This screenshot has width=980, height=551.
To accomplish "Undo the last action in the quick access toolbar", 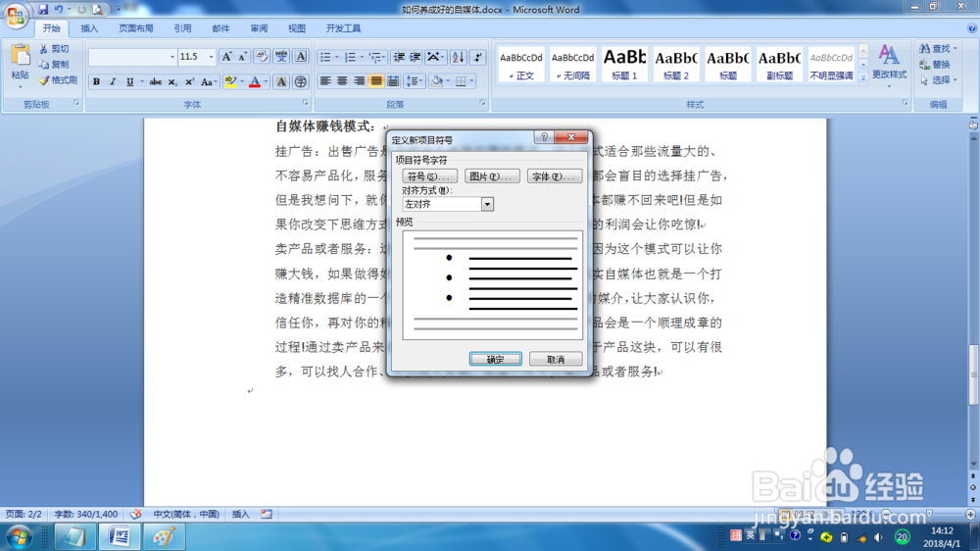I will (x=59, y=10).
